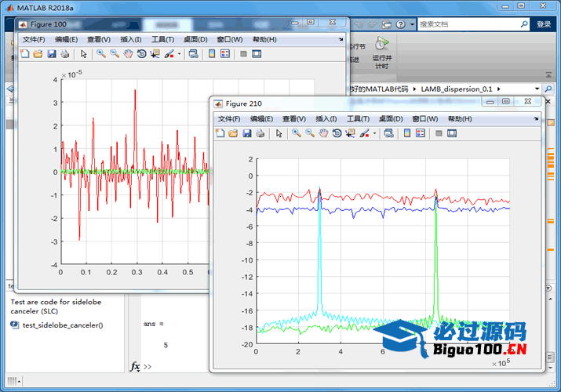This screenshot has width=561, height=392.
Task: Click 登录 sign-in link
Action: pos(544,24)
